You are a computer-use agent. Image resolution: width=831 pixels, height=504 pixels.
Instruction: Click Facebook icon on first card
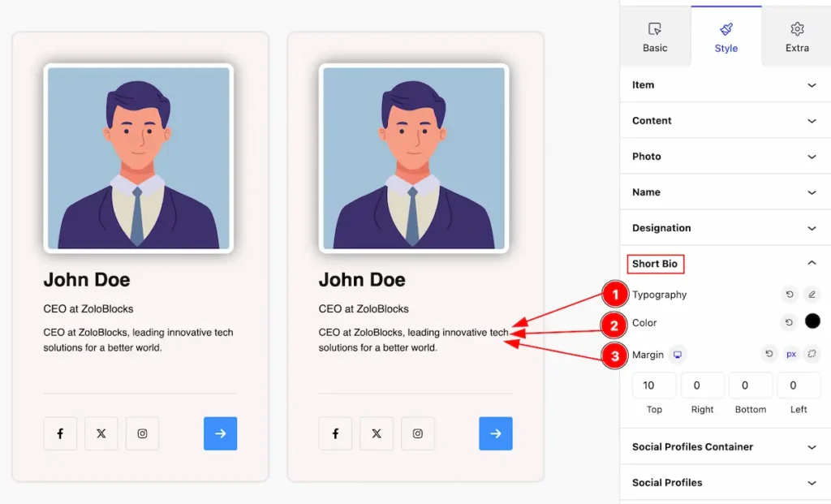click(60, 433)
